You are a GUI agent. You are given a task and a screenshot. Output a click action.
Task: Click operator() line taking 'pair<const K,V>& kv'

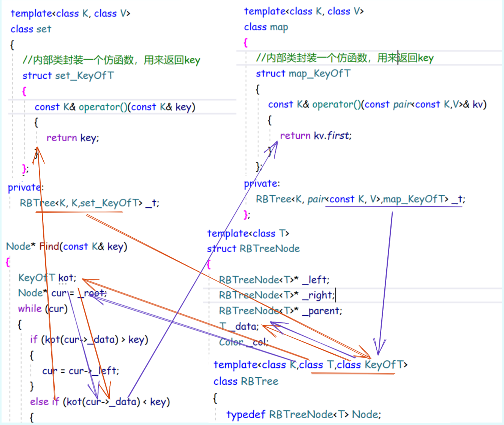click(x=377, y=104)
